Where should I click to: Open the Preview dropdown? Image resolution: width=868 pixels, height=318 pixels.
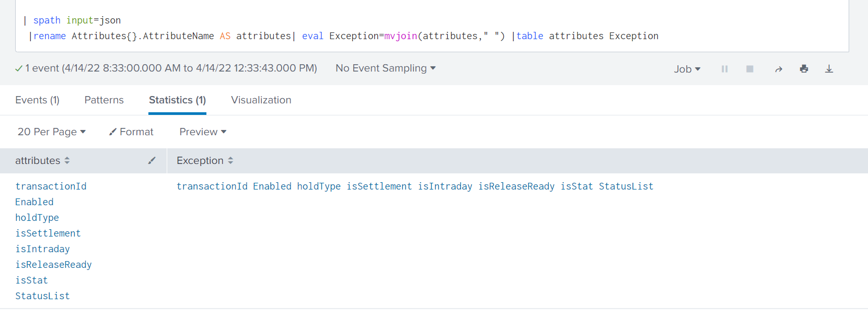click(203, 132)
